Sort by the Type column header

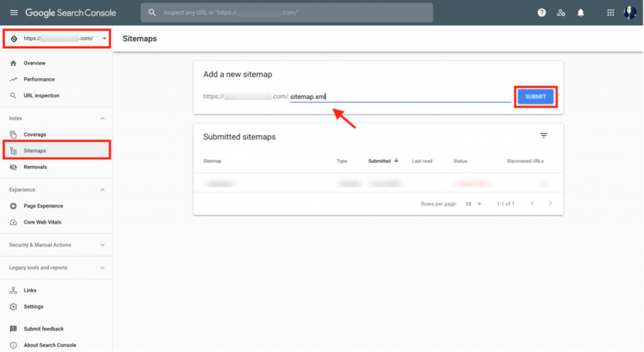pyautogui.click(x=341, y=162)
